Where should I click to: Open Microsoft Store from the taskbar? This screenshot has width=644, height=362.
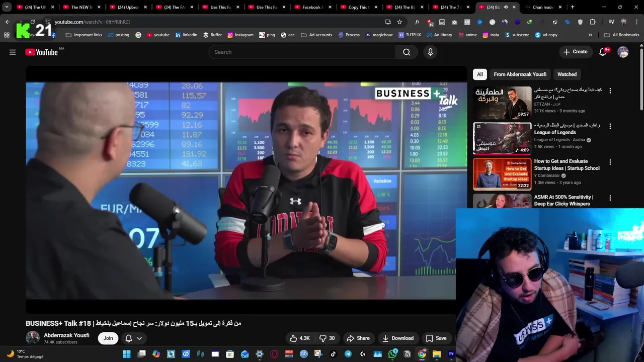coord(230,354)
